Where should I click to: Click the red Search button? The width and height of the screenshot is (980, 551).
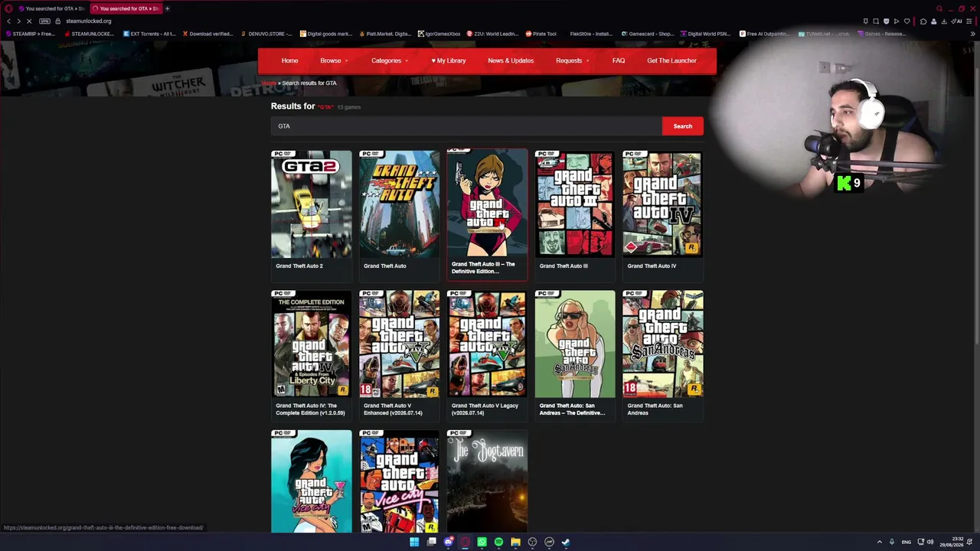[x=683, y=126]
